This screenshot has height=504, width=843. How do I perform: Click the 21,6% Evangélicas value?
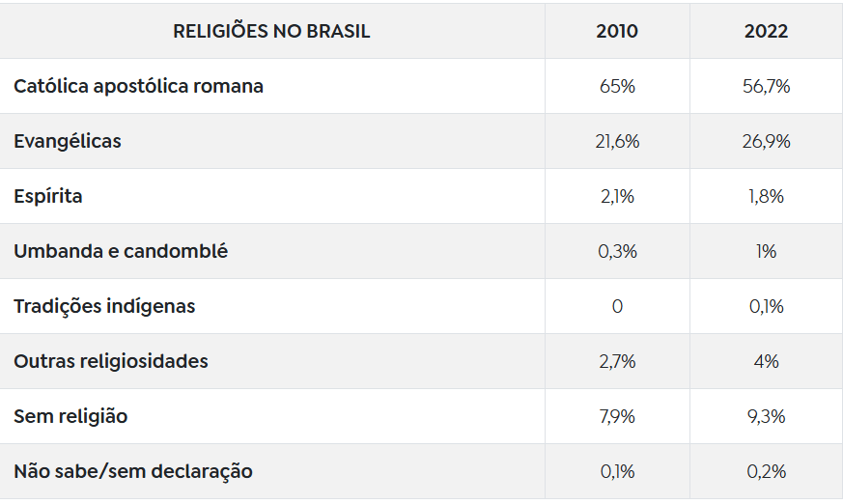coord(617,141)
